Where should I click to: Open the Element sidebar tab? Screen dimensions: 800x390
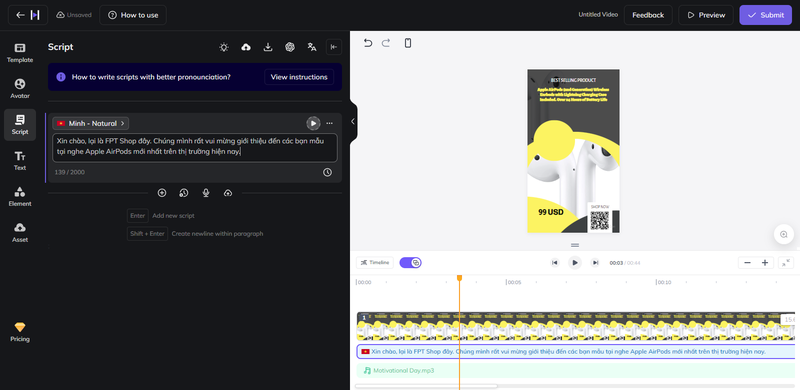coord(20,197)
